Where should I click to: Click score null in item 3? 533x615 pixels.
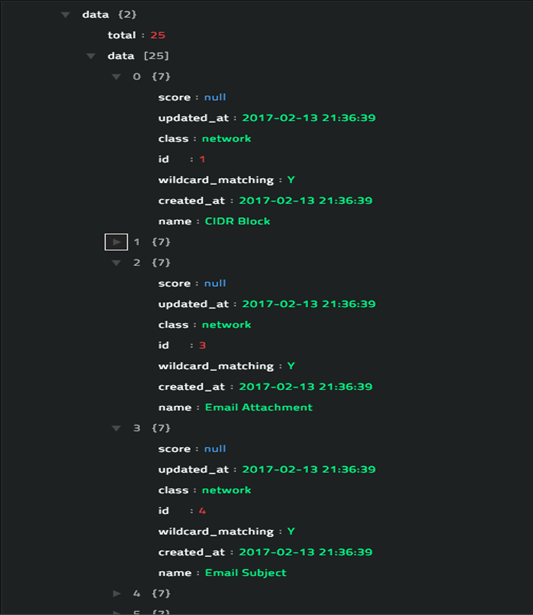[215, 449]
